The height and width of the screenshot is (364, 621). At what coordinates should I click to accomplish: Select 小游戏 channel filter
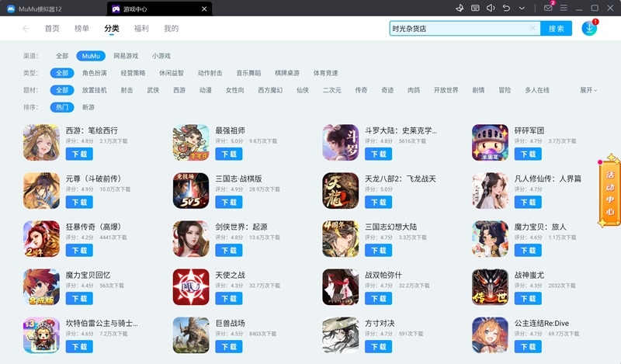161,56
